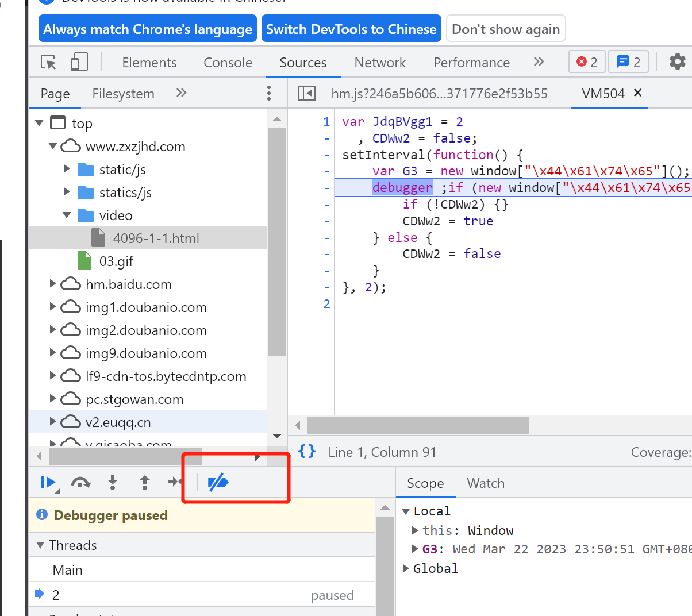692x616 pixels.
Task: Switch to the Filesystem tab
Action: tap(124, 93)
